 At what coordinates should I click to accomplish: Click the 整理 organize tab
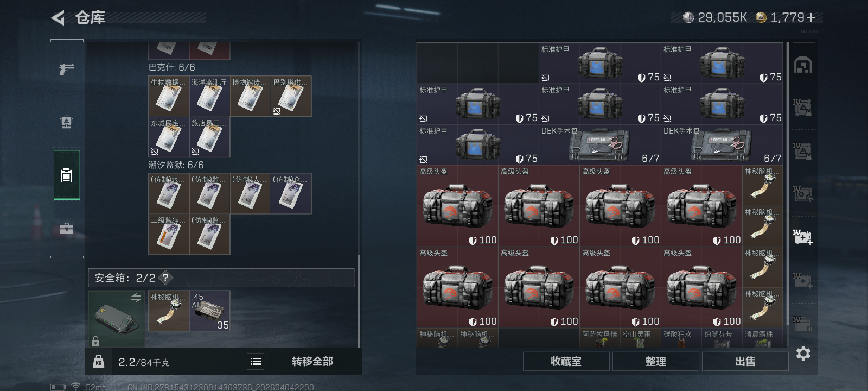coord(655,361)
